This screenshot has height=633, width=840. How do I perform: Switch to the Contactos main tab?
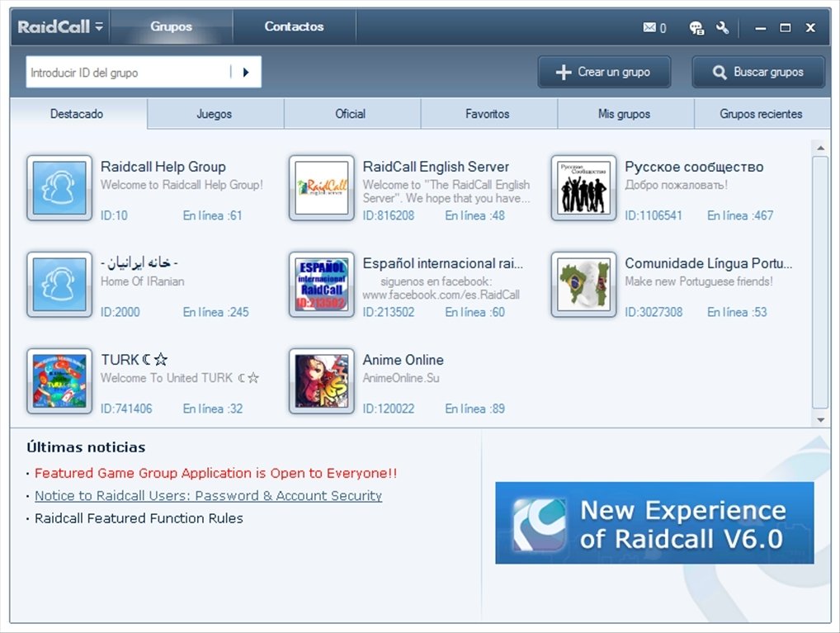(294, 26)
